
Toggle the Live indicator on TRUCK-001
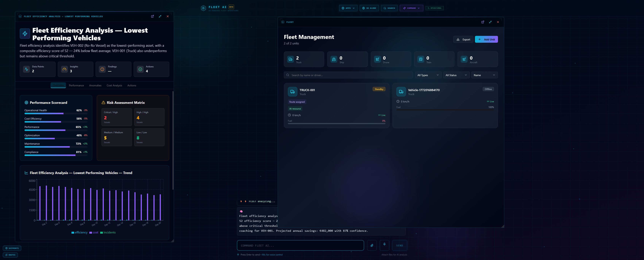click(x=382, y=115)
